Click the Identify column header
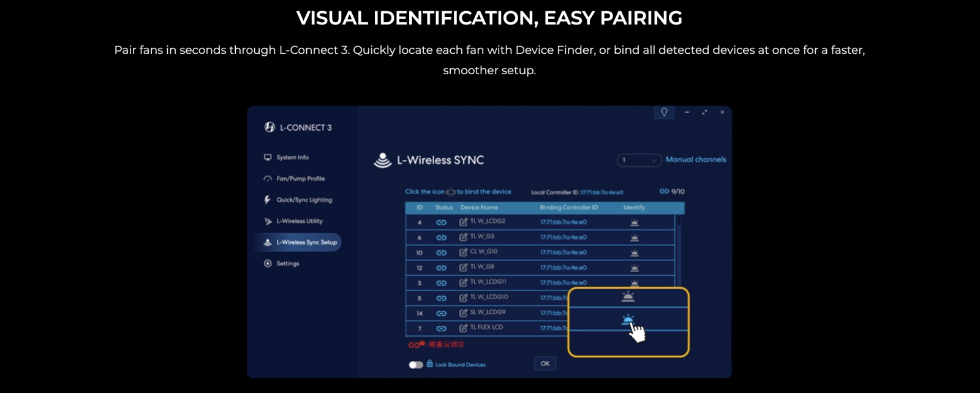980x393 pixels. click(634, 208)
